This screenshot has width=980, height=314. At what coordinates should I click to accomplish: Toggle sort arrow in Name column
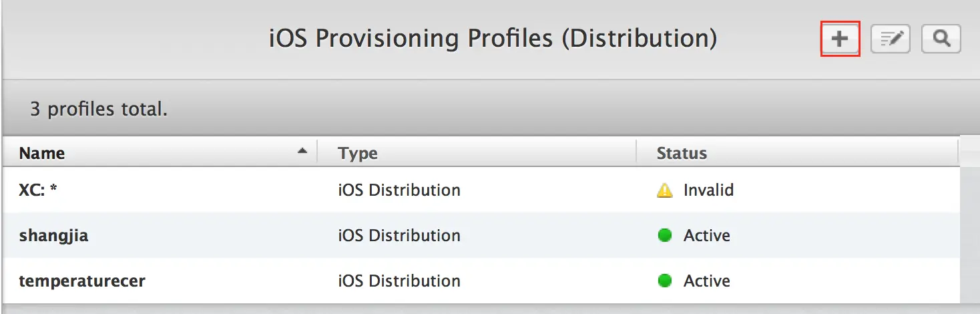point(302,151)
